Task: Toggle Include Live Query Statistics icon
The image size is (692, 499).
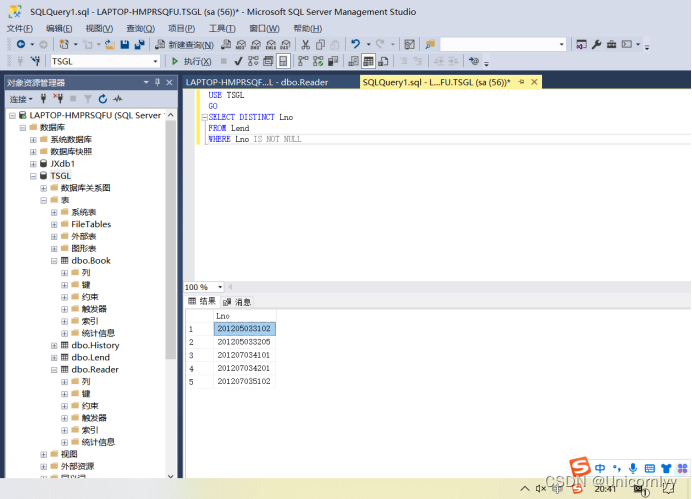Action: point(318,61)
